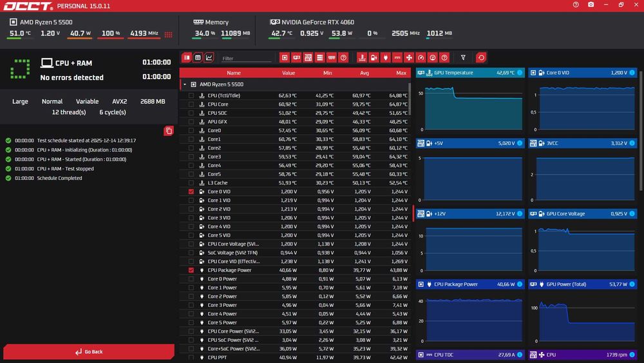Screen dimensions: 644x363
Task: Switch to split table-and-graph view
Action: pos(187,57)
